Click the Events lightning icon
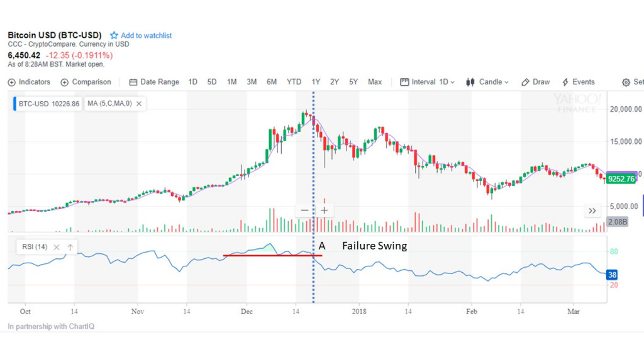The image size is (644, 362). pos(565,82)
